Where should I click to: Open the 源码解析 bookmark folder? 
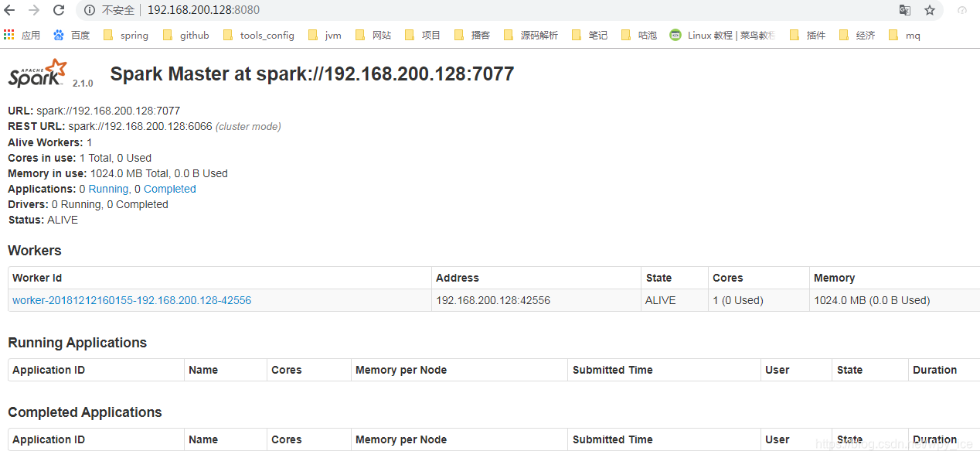pos(530,35)
